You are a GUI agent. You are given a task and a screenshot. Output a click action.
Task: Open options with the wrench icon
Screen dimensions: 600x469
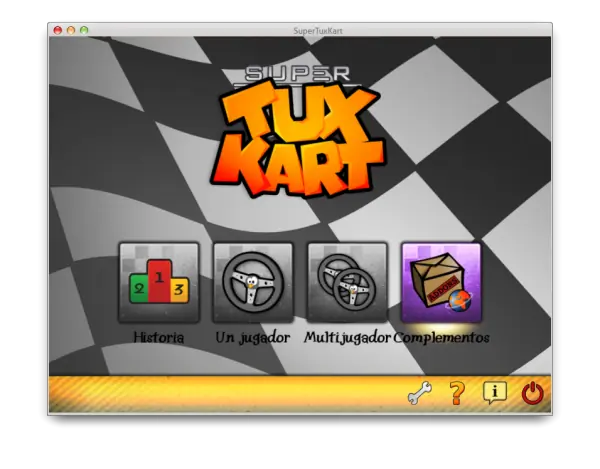tap(420, 393)
